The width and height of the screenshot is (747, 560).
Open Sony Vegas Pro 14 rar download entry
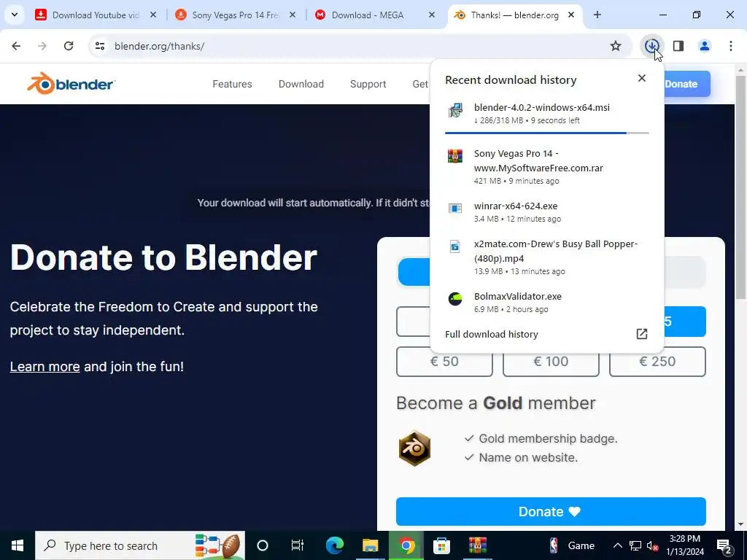[546, 167]
